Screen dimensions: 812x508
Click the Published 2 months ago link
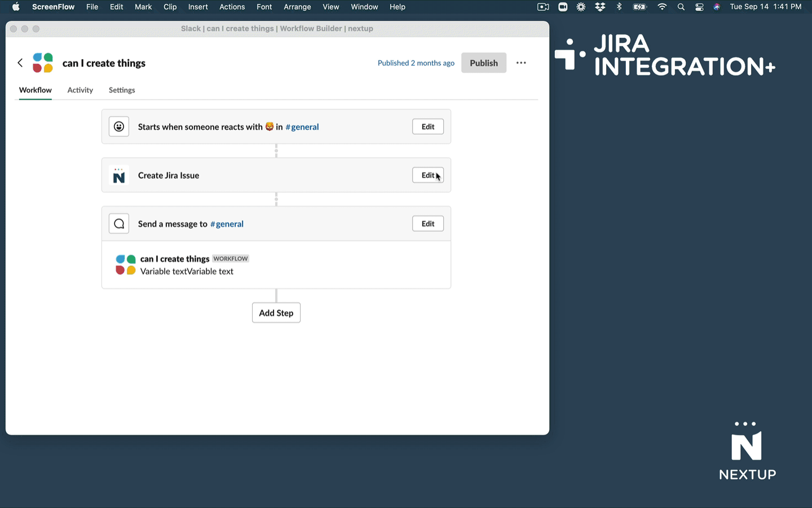point(416,63)
